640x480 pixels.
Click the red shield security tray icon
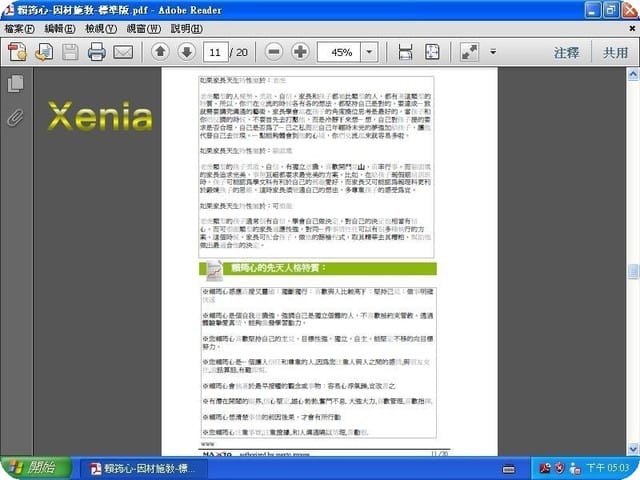(x=560, y=468)
